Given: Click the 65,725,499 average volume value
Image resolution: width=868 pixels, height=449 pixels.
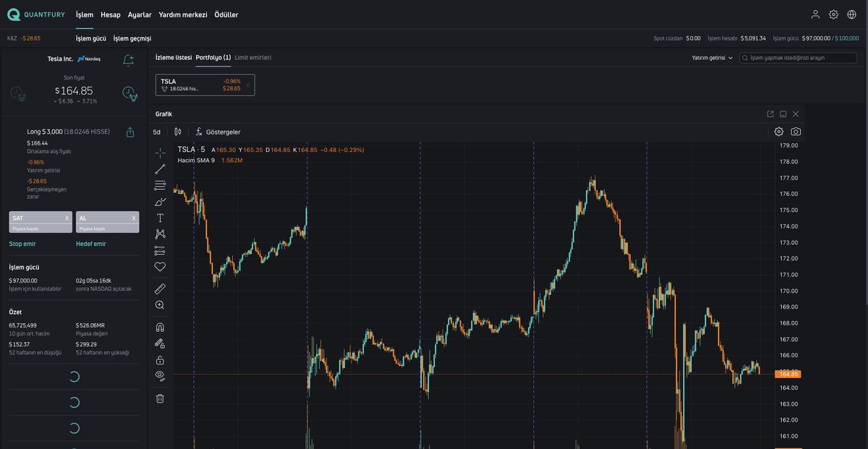Looking at the screenshot, I should coord(22,325).
